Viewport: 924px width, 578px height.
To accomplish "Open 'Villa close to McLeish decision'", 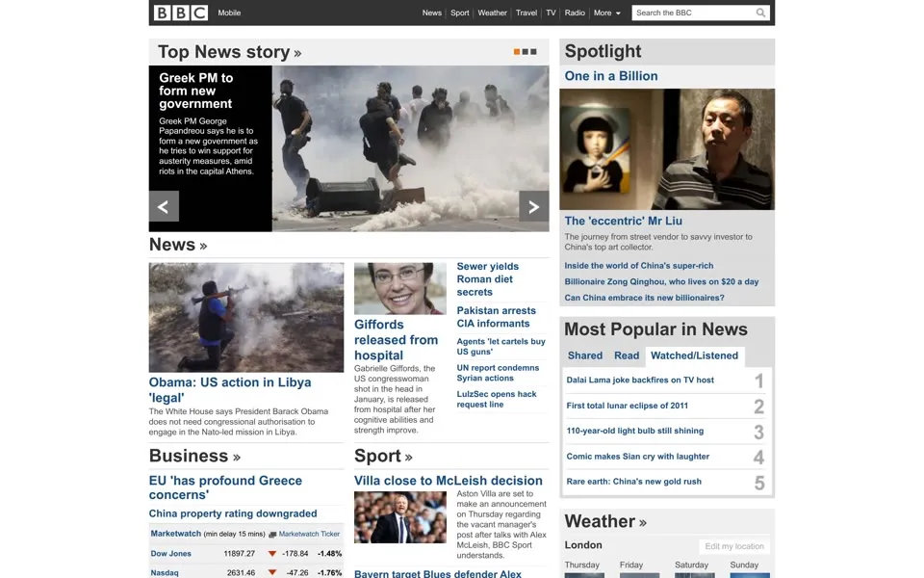I will click(448, 481).
